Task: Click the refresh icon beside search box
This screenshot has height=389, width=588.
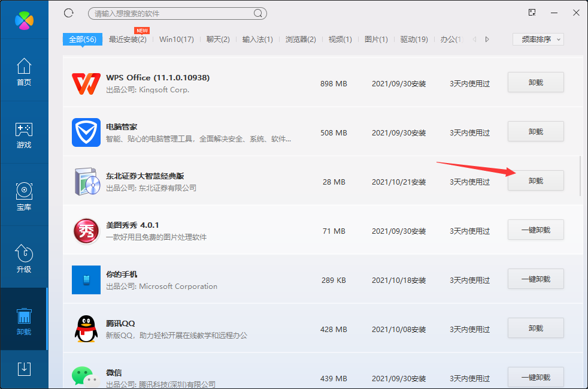Action: [x=69, y=13]
